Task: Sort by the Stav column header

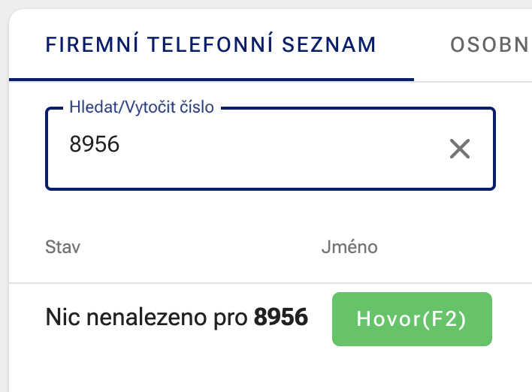Action: [63, 247]
